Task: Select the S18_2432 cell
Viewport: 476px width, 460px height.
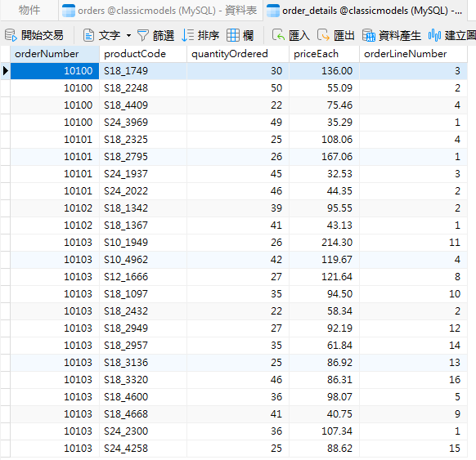Action: [143, 311]
